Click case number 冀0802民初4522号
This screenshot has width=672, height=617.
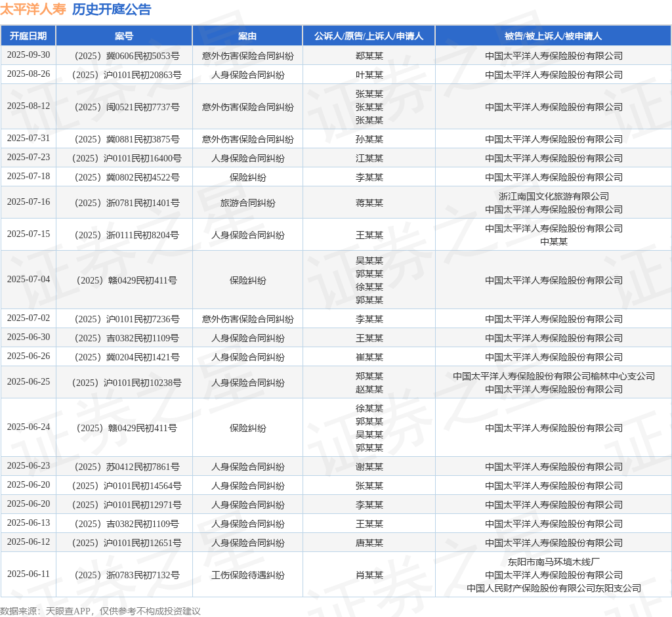point(127,177)
